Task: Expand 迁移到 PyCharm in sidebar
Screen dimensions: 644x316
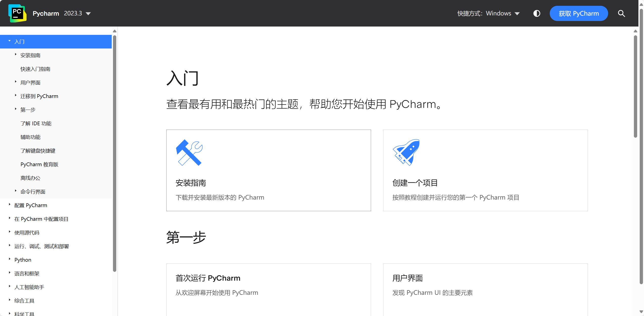Action: tap(16, 95)
